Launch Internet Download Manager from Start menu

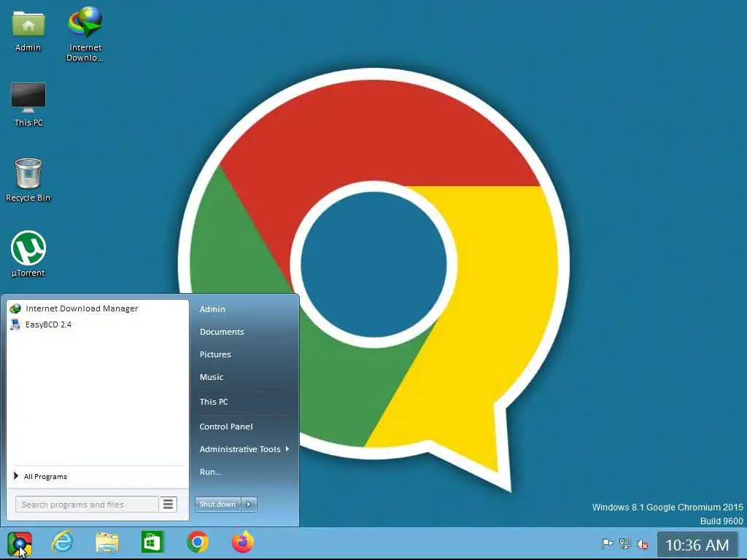tap(97, 308)
